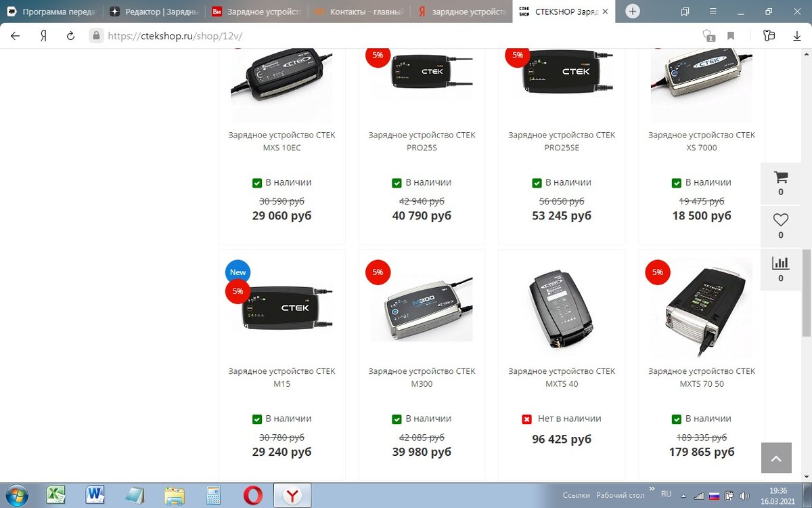The height and width of the screenshot is (508, 812).
Task: Close the active CTEKSHOP tab
Action: [x=605, y=12]
